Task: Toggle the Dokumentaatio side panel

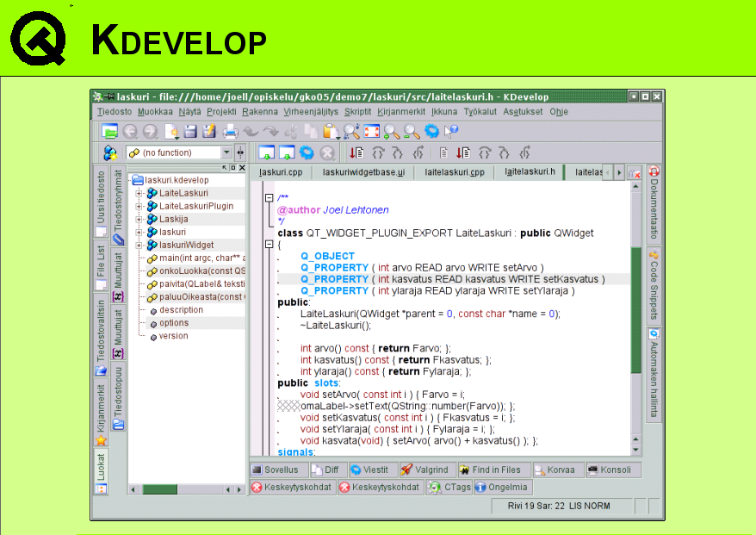Action: click(654, 203)
